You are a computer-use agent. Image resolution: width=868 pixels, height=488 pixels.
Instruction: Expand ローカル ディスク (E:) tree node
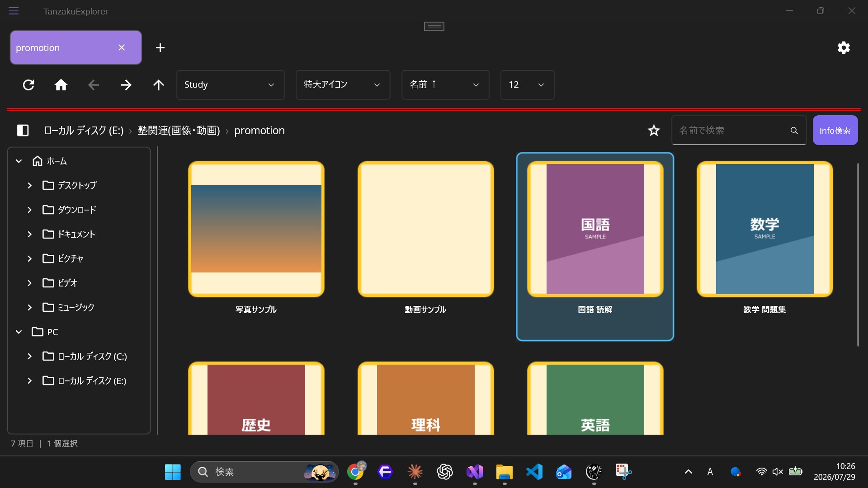click(30, 380)
